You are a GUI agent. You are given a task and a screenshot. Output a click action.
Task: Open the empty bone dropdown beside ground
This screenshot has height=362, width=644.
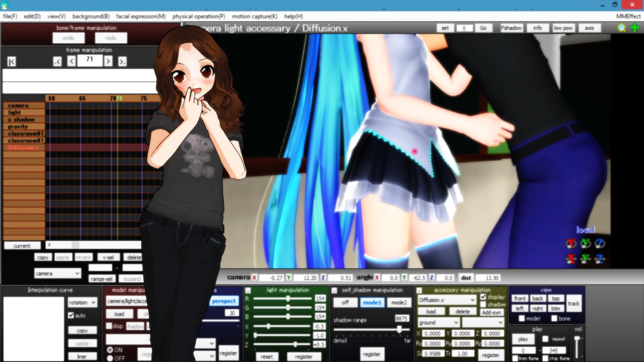483,323
